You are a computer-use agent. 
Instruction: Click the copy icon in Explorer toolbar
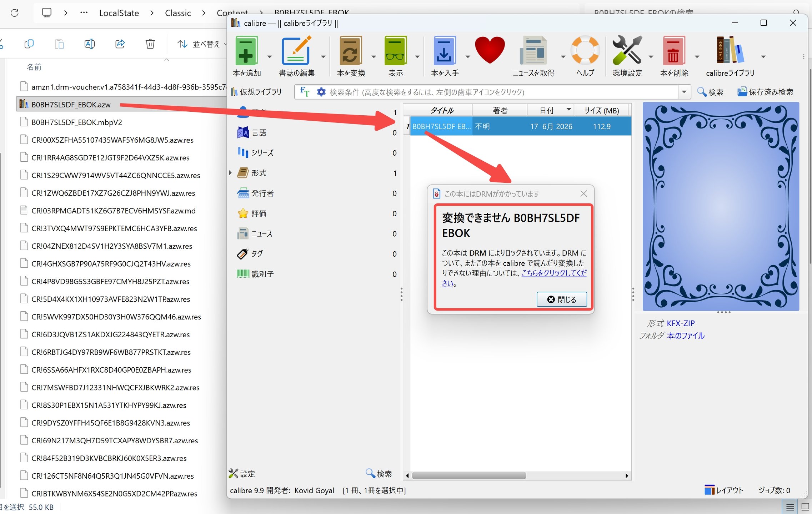(29, 44)
